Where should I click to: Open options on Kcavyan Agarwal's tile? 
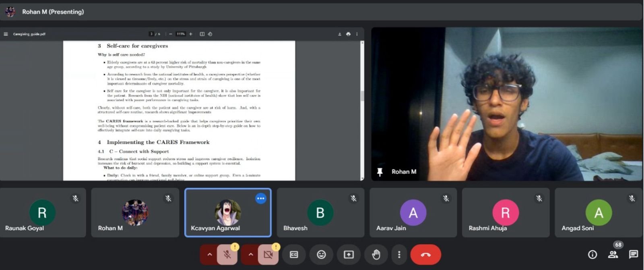pos(261,198)
